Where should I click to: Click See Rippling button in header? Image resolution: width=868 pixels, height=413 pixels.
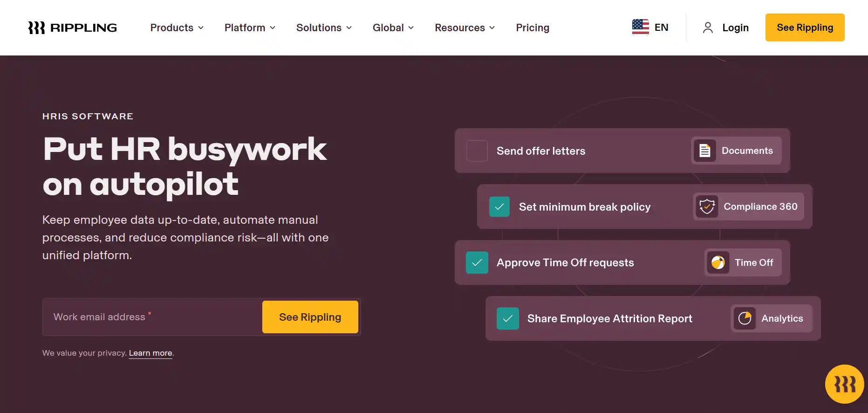pyautogui.click(x=805, y=28)
